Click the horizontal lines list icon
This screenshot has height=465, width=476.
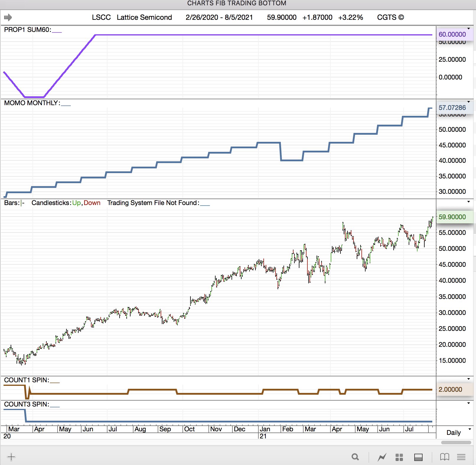[461, 457]
